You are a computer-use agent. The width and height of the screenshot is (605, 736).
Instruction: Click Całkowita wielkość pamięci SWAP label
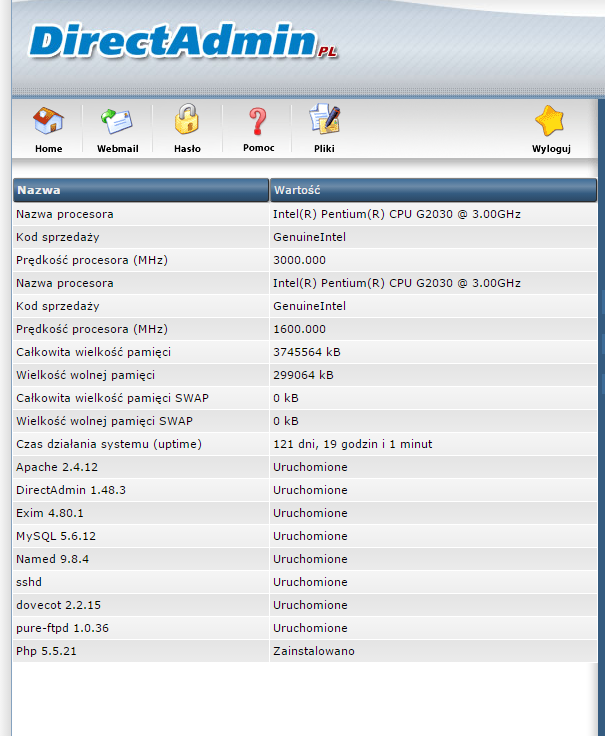[x=112, y=398]
